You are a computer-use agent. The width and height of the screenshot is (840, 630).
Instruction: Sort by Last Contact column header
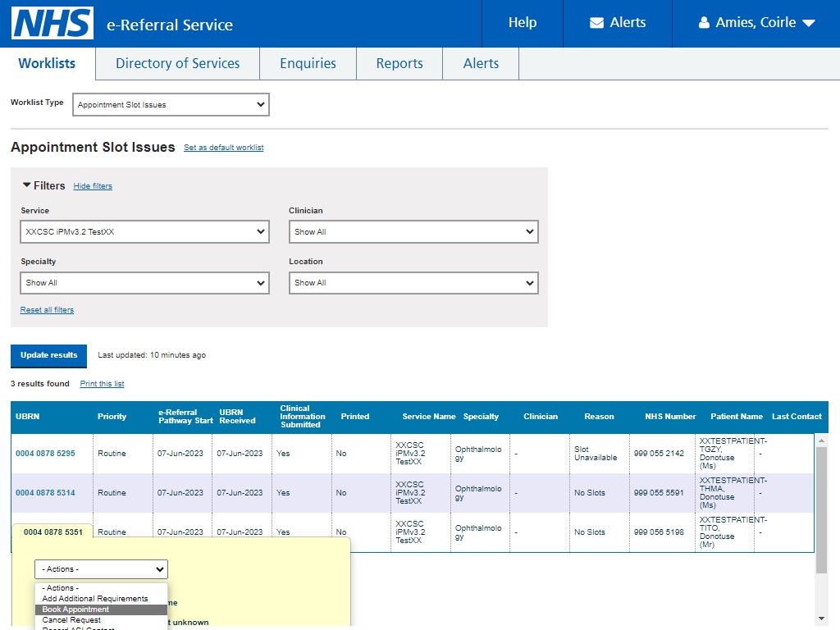coord(797,416)
